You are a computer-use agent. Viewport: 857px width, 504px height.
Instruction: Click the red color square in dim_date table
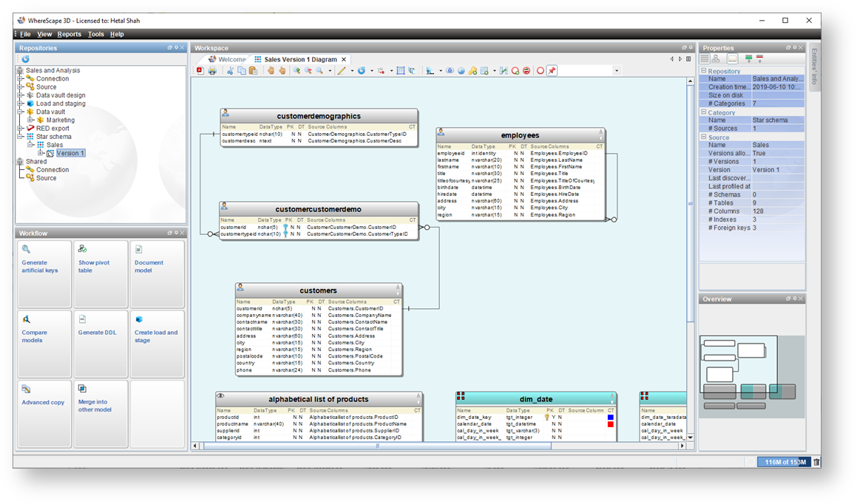[x=610, y=424]
